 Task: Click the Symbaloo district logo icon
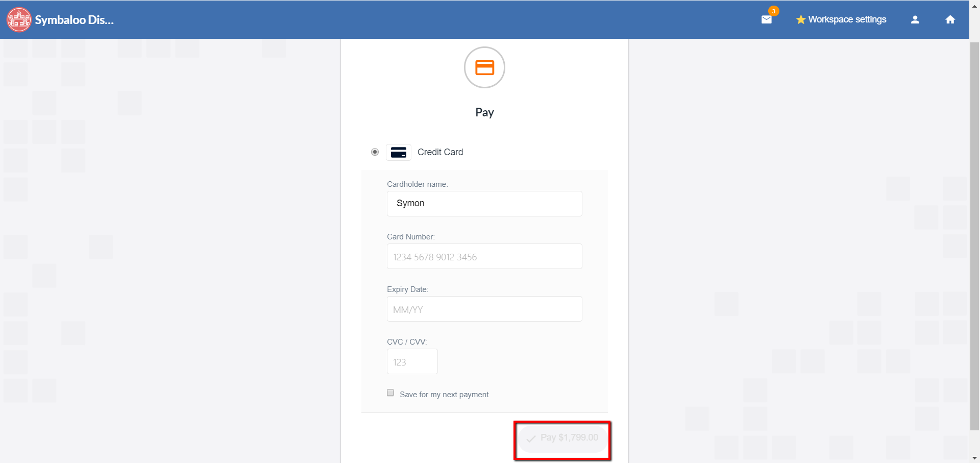click(x=19, y=19)
